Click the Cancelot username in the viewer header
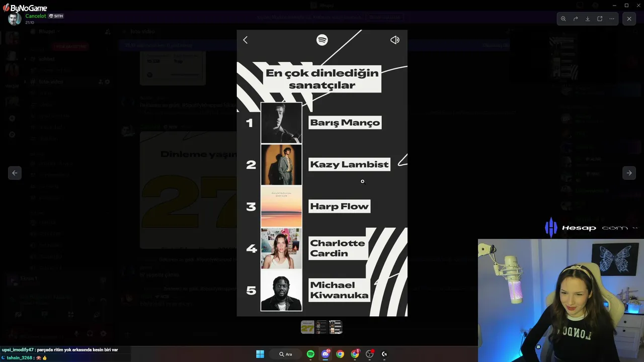Image resolution: width=644 pixels, height=362 pixels. coord(36,16)
